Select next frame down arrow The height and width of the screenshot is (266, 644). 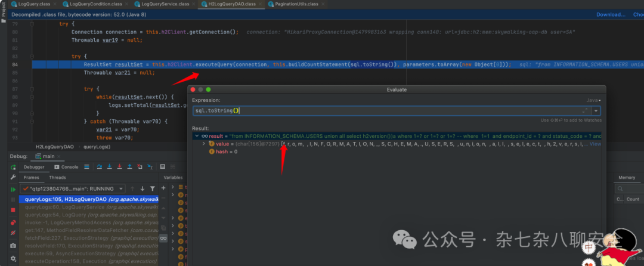143,188
